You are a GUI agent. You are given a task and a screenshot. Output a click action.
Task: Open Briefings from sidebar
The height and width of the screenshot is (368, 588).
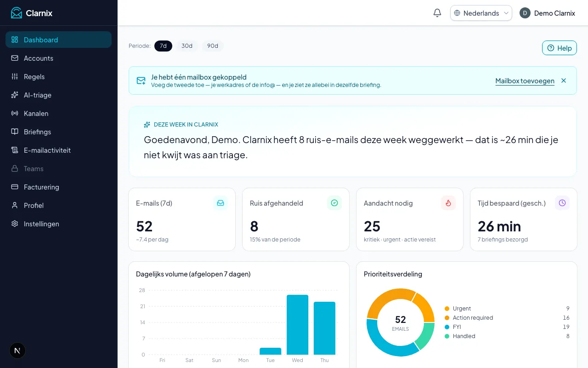point(58,132)
